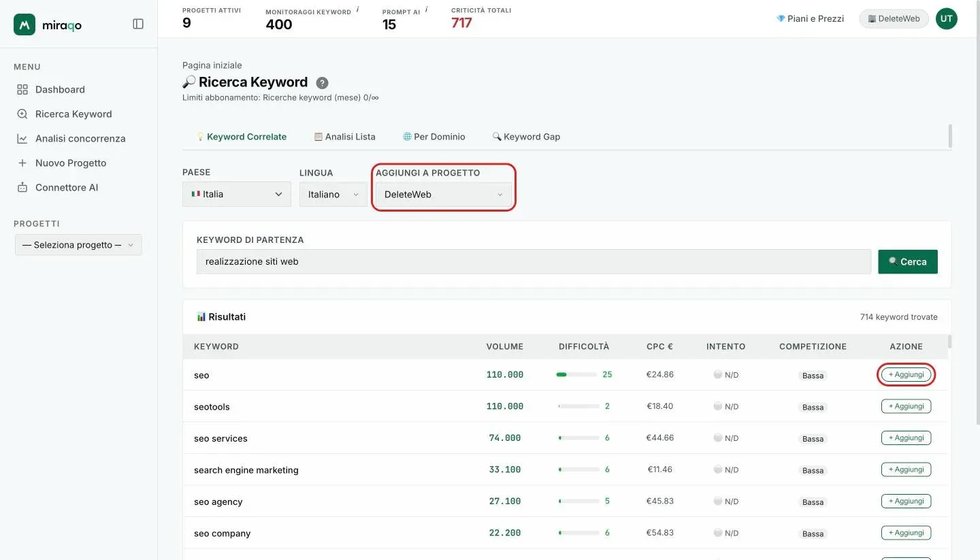Click the DeleteWeb project button in header
This screenshot has width=980, height=560.
pos(894,18)
